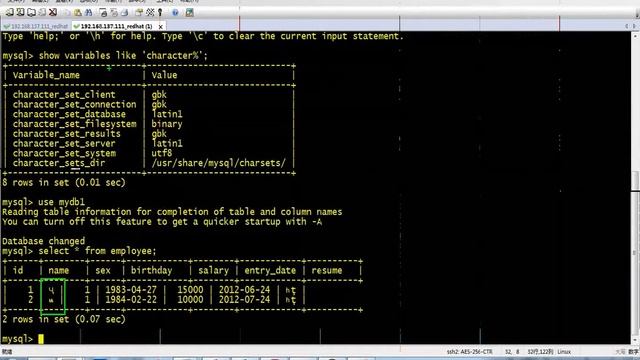640x360 pixels.
Task: Click 'character_set_results' in the variables table
Action: point(67,134)
